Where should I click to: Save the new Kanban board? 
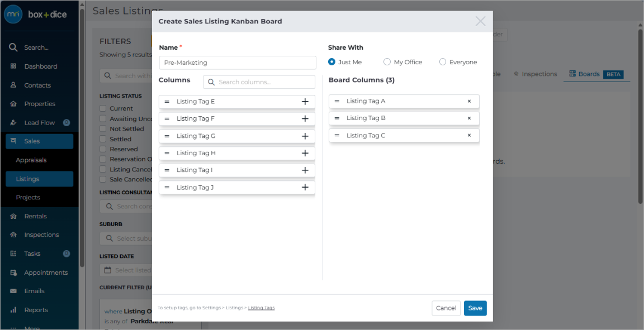tap(475, 308)
